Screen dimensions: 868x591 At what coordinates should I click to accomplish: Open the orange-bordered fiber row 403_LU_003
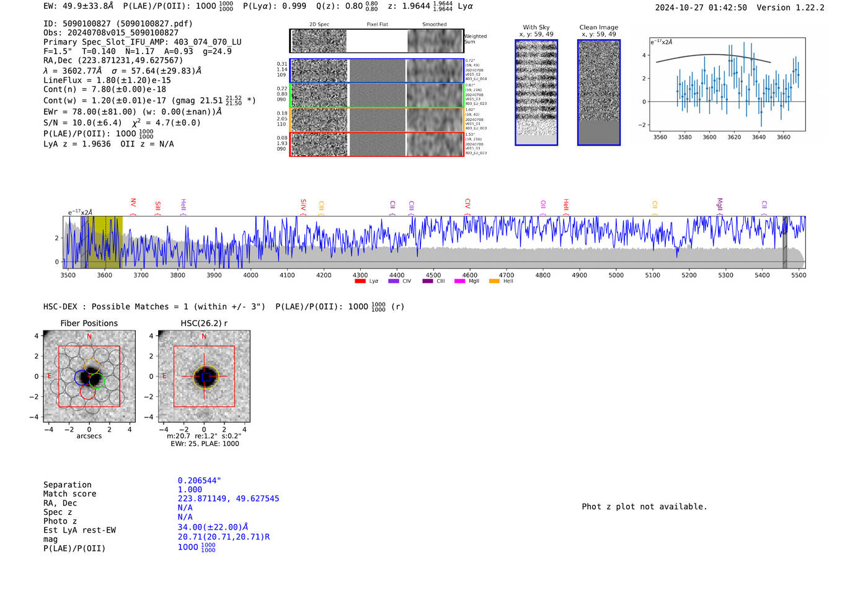[x=376, y=120]
